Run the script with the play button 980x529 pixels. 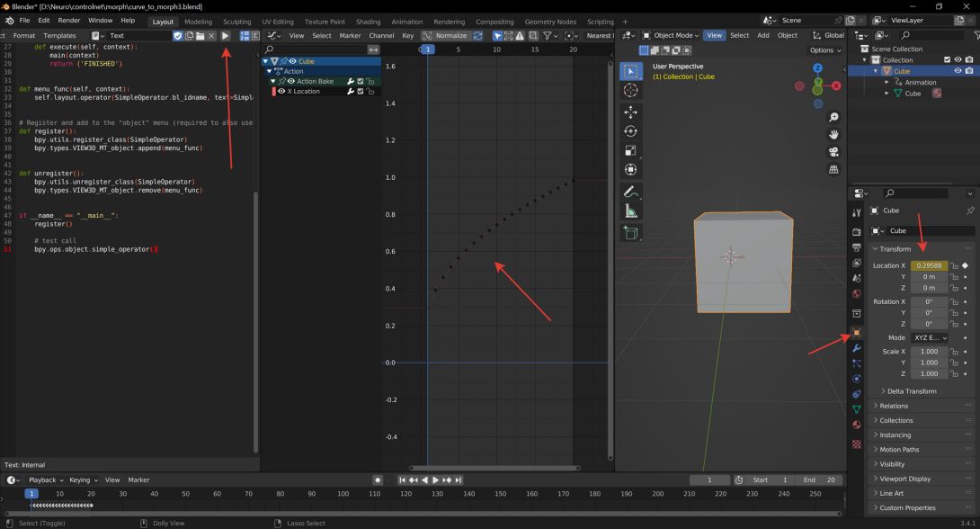click(225, 36)
